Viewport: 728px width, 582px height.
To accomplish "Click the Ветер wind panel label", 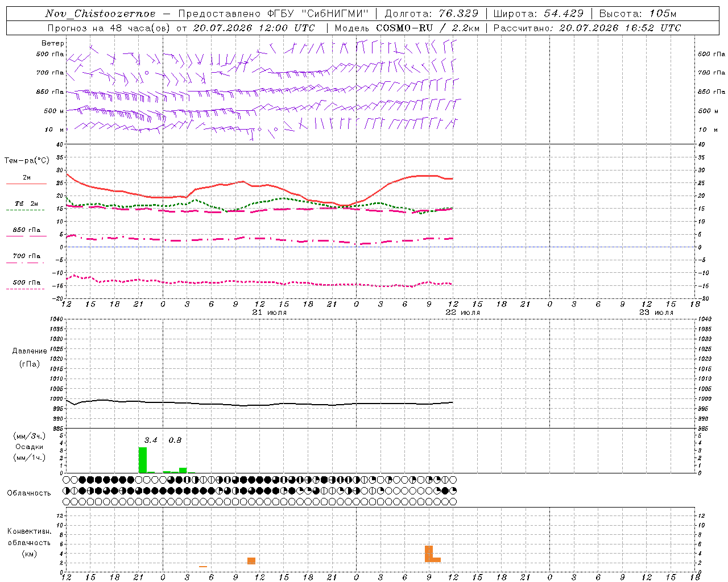I will pyautogui.click(x=53, y=43).
